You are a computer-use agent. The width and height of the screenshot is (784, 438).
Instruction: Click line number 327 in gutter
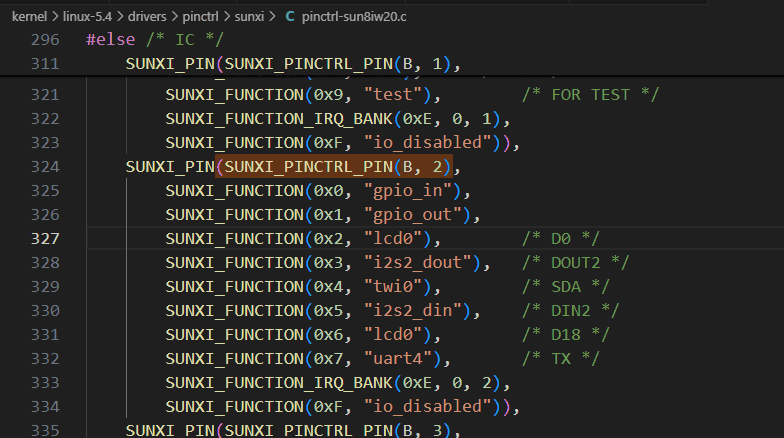point(45,238)
